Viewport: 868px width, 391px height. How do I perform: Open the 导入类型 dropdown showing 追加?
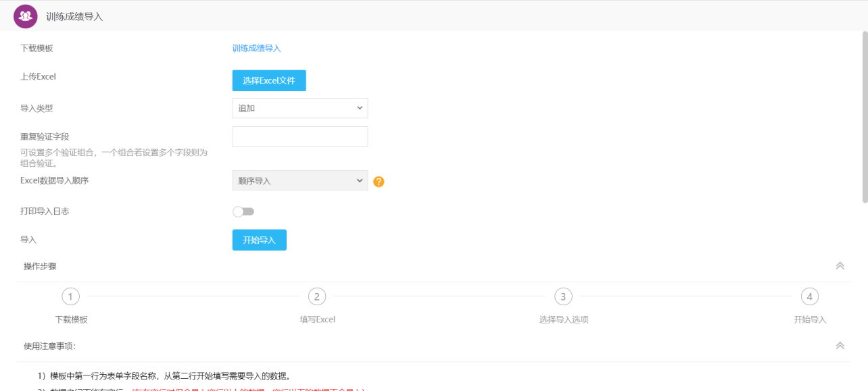pos(299,108)
